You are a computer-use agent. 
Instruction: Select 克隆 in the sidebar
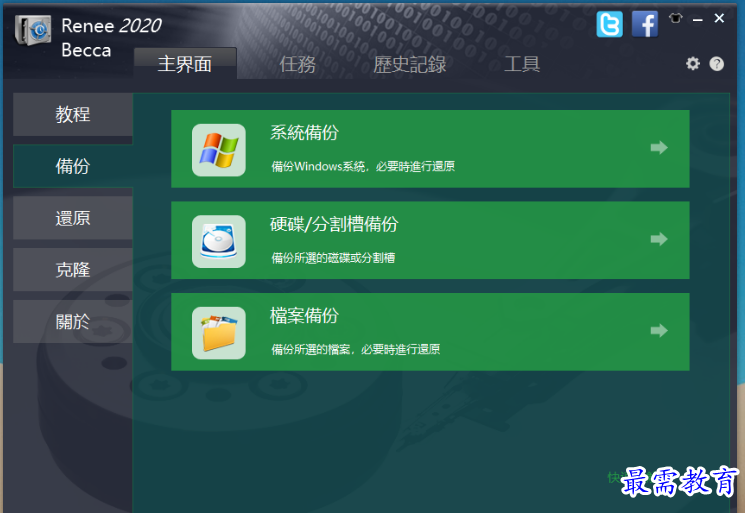[73, 269]
